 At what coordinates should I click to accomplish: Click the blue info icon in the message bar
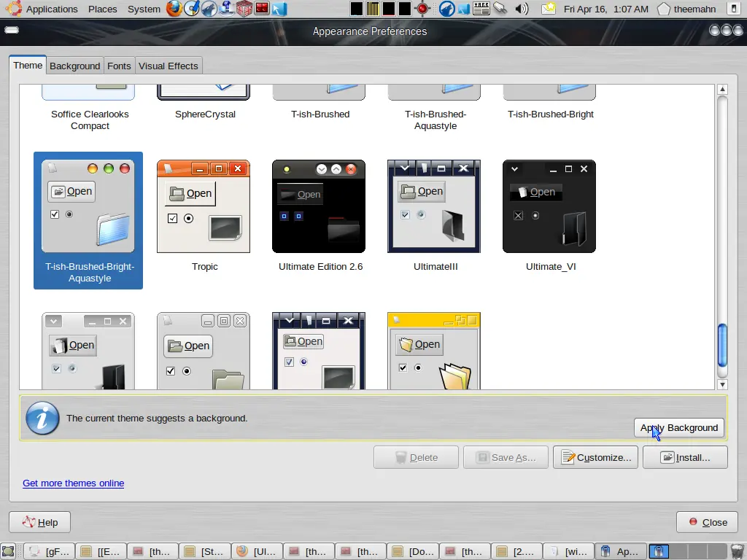pyautogui.click(x=42, y=418)
